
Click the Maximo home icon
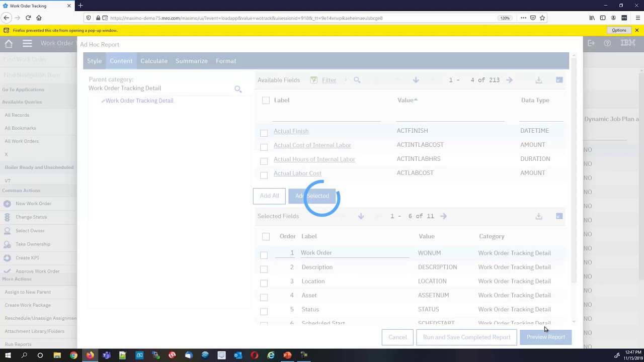(x=9, y=44)
